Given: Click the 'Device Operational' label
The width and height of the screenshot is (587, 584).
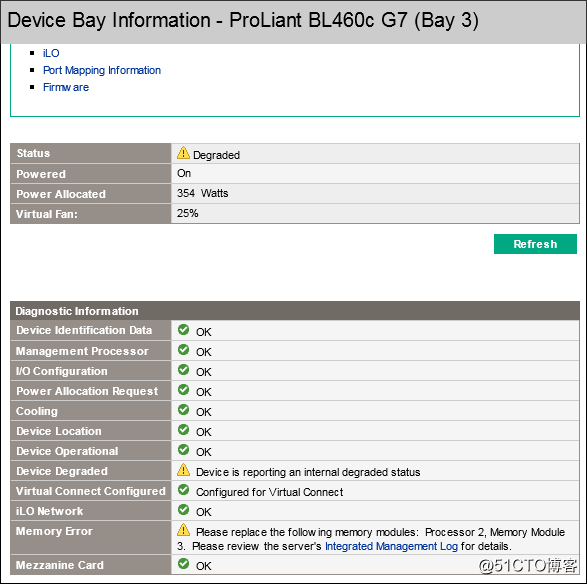Looking at the screenshot, I should coord(67,451).
